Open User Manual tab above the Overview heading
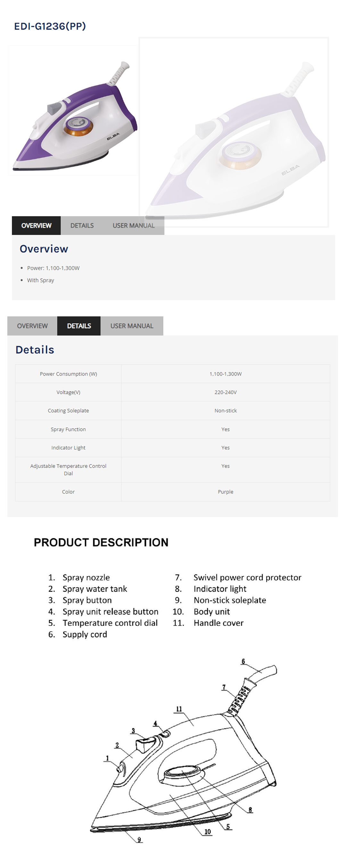Viewport: 346px width, 868px height. [133, 225]
